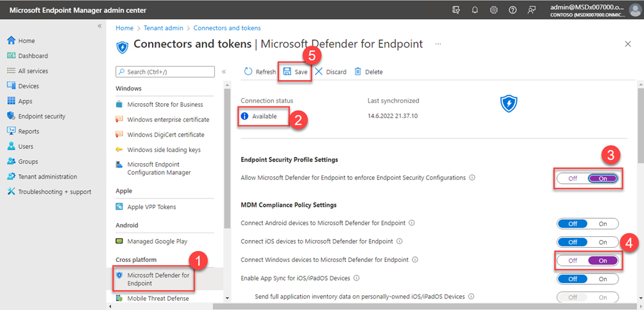Click the Windows enterprise certificate icon
644x310 pixels.
coord(119,119)
